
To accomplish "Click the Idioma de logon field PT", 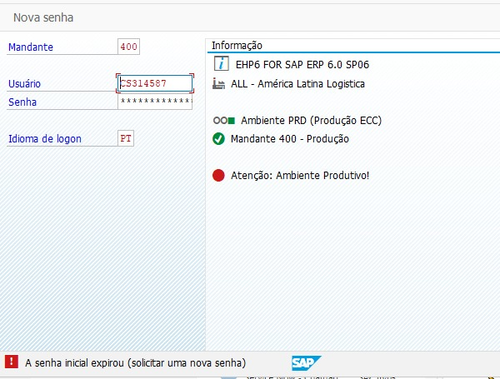I will (126, 138).
